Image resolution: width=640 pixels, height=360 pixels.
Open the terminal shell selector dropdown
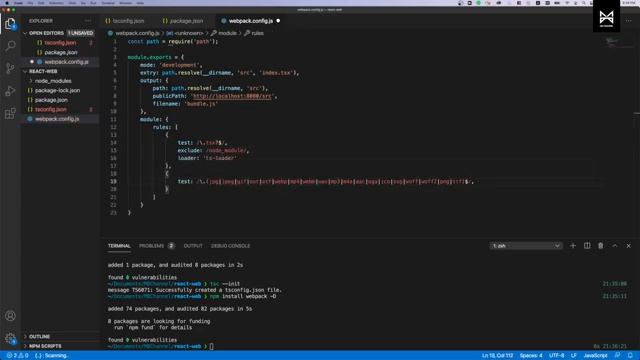coord(526,246)
